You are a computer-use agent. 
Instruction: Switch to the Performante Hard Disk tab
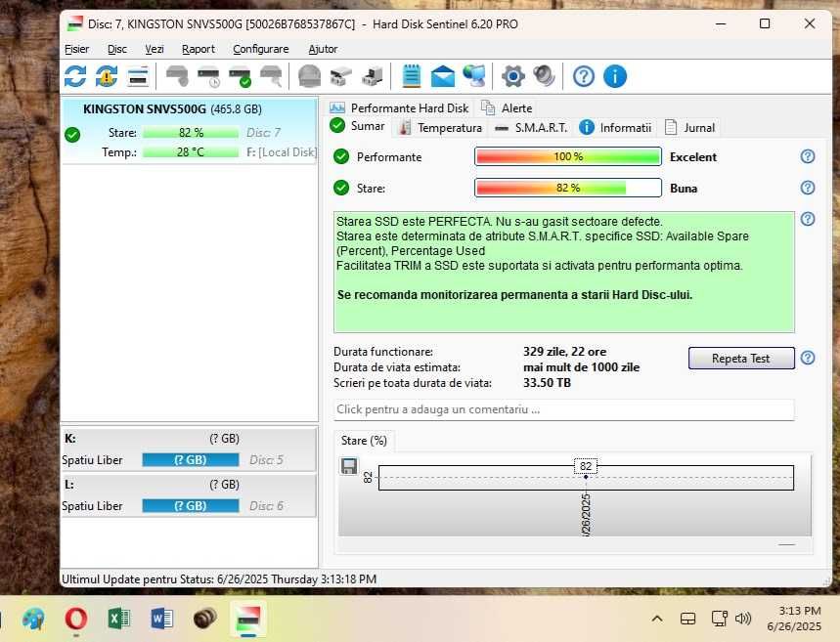399,108
